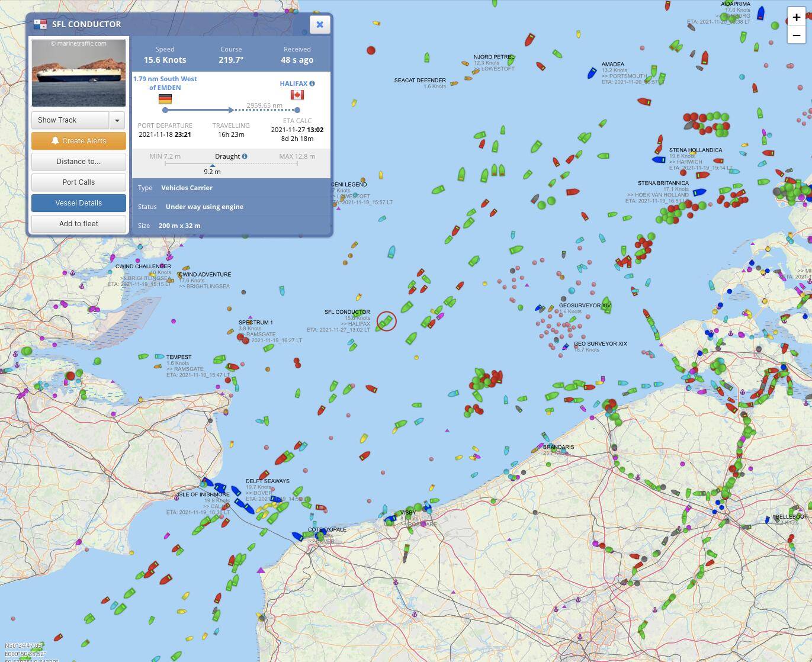
Task: Click the 2959.65 nm remaining distance text
Action: point(264,105)
